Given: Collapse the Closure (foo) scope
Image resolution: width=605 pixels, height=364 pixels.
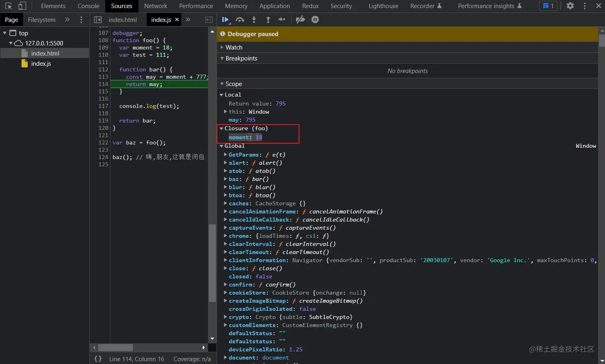Looking at the screenshot, I should point(222,128).
